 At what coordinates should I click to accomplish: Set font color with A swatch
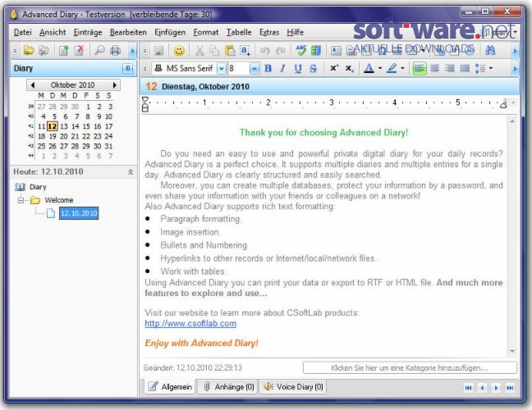point(369,68)
